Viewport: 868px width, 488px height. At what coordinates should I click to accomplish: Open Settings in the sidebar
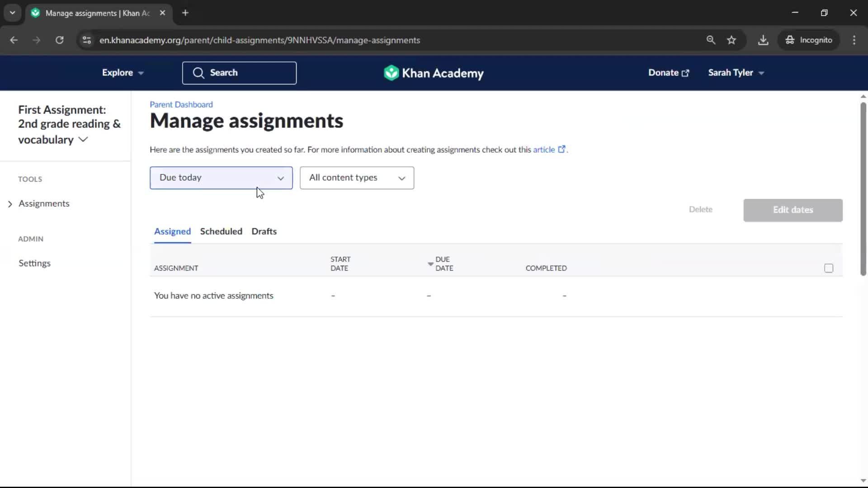35,263
